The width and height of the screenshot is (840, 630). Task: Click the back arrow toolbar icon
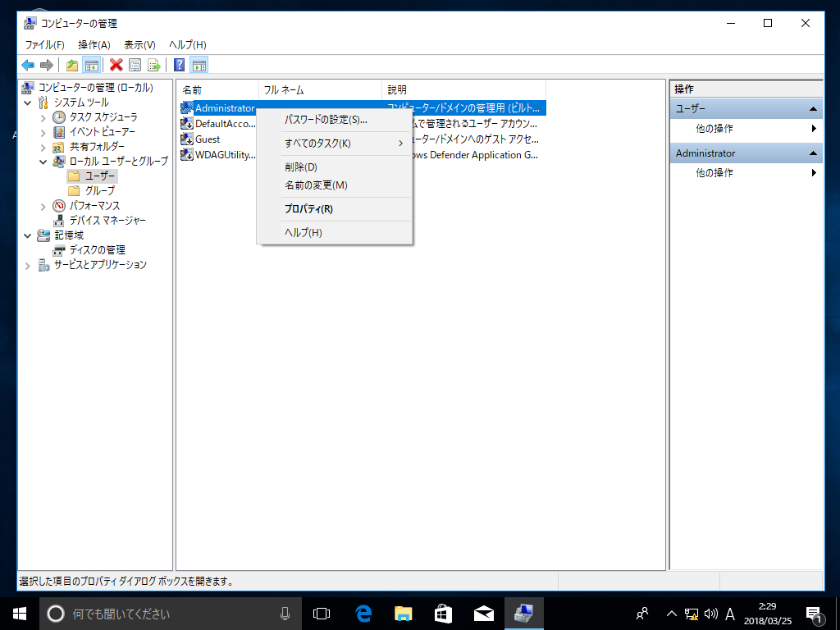click(x=28, y=65)
